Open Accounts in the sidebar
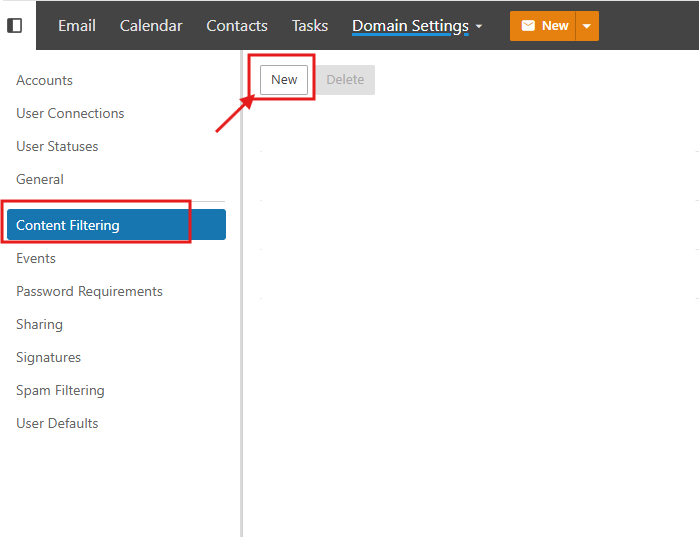The image size is (699, 537). (x=44, y=80)
